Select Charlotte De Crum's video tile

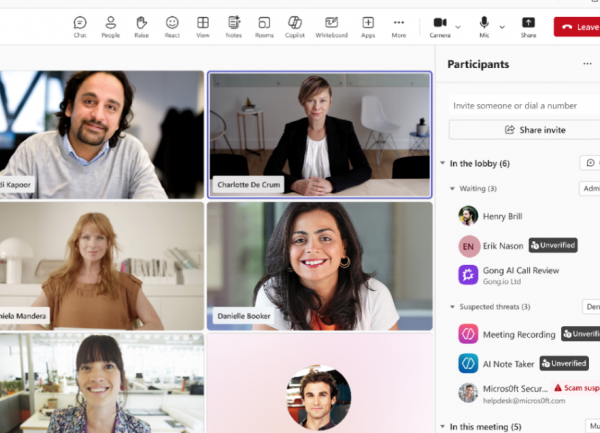[x=320, y=135]
